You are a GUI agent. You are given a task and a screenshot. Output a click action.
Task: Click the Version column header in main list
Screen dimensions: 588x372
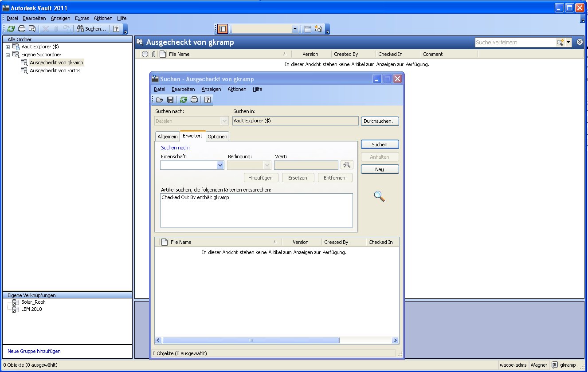coord(310,54)
